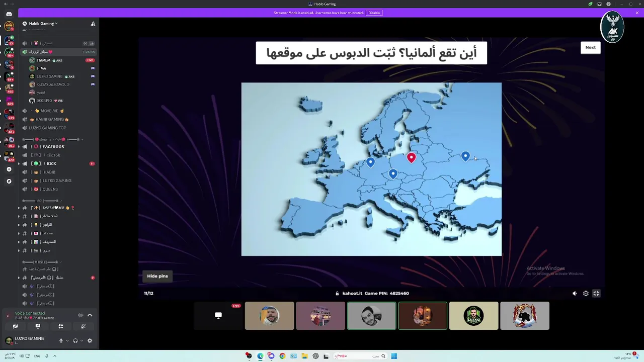Select user ITAMEM in voice channel
The height and width of the screenshot is (362, 644).
click(x=58, y=60)
